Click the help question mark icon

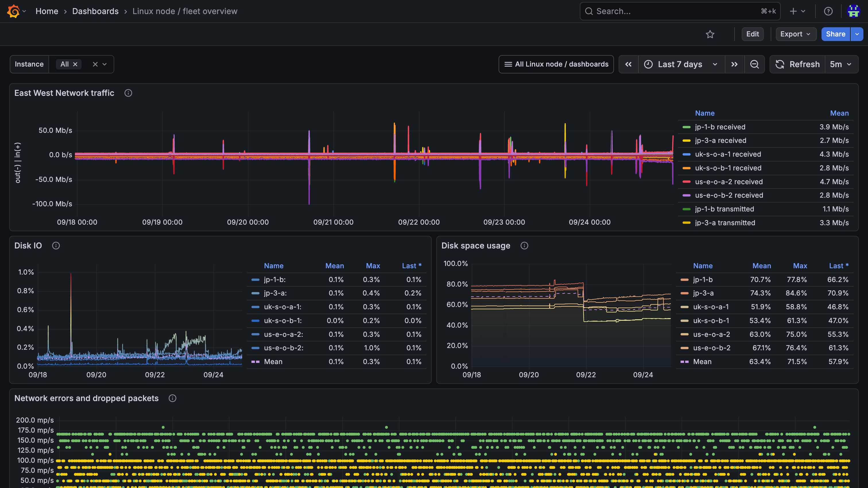(828, 11)
